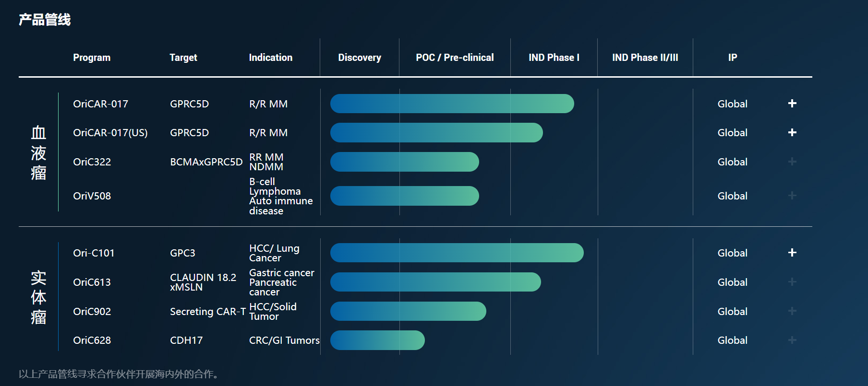Expand the Ori-C101 row plus icon

coord(792,253)
